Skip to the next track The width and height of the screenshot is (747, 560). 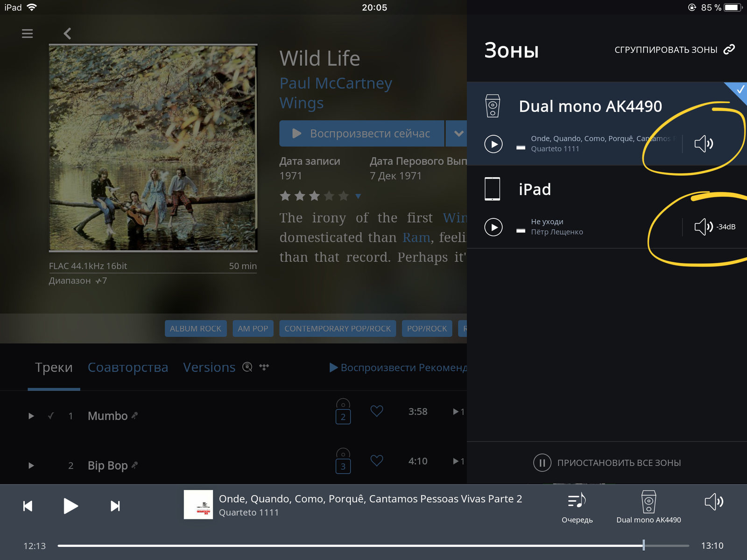coord(115,506)
